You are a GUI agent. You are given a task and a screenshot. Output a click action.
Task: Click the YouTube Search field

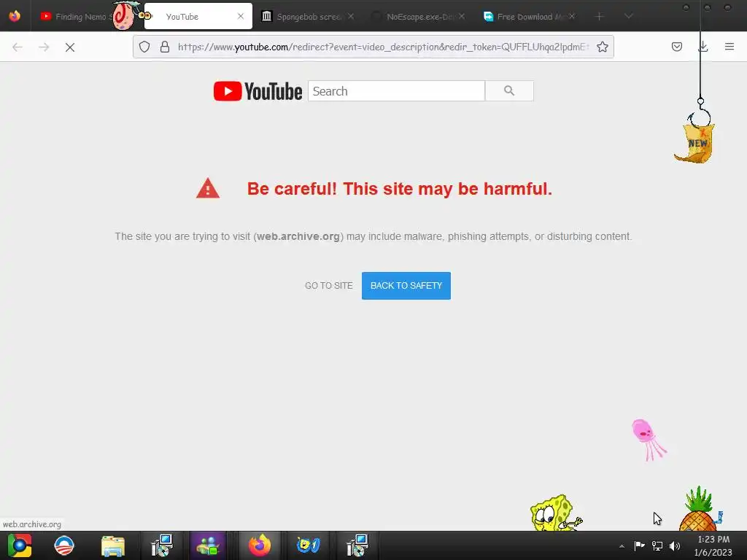click(x=396, y=91)
